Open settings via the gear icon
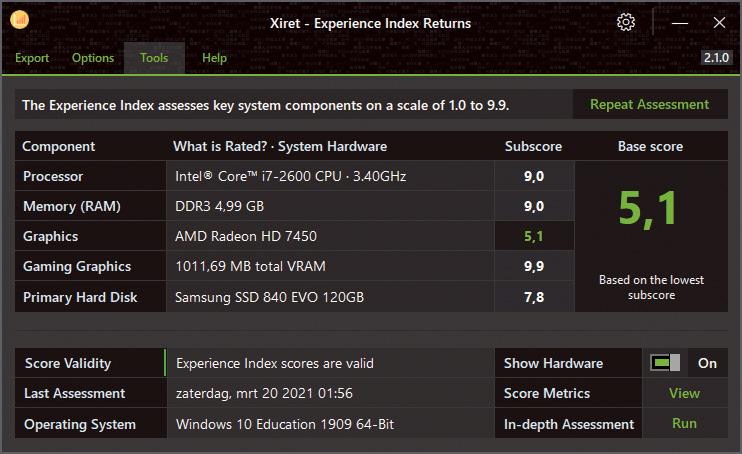This screenshot has height=454, width=742. (626, 22)
